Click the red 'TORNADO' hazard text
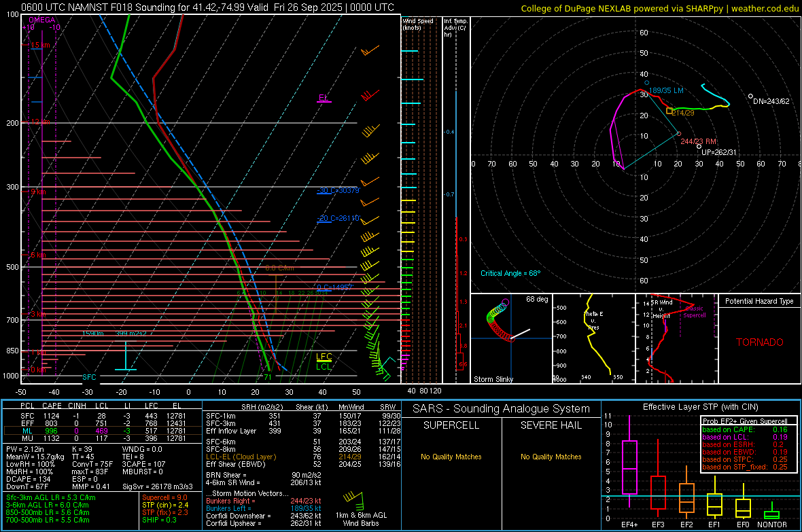 760,342
